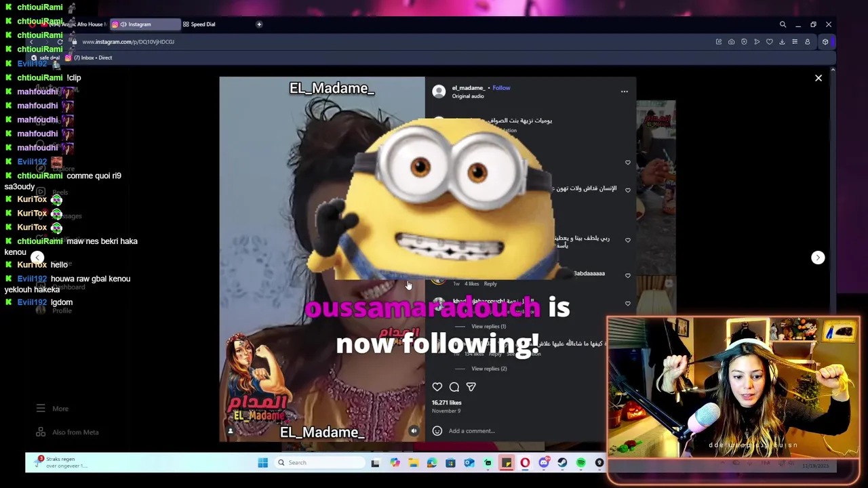868x488 pixels.
Task: Click the taskbar Search box
Action: [x=320, y=463]
